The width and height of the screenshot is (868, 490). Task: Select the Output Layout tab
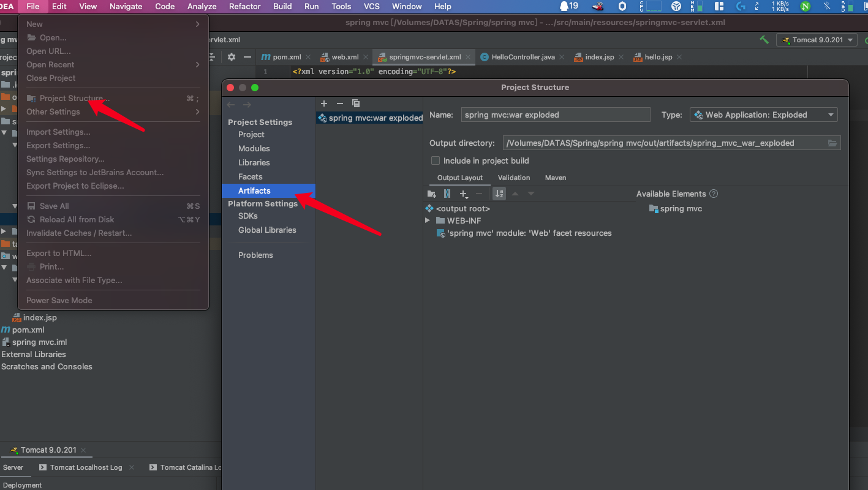tap(460, 178)
